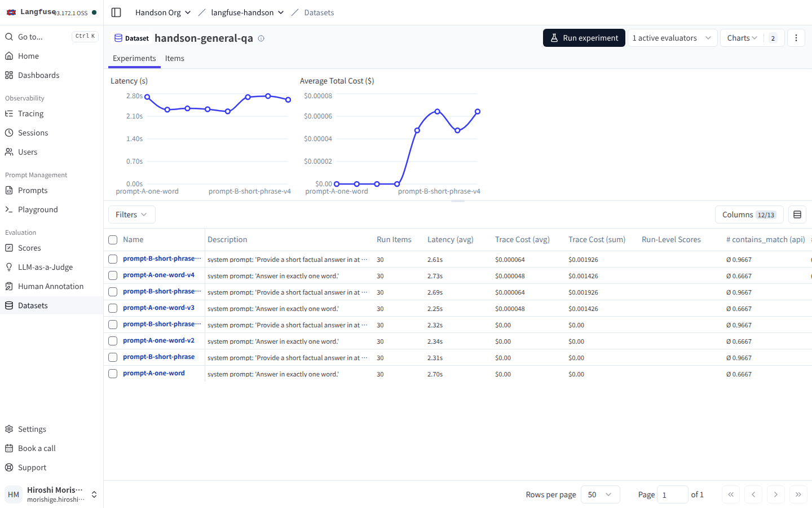Open Dashboards from the sidebar
Image resolution: width=812 pixels, height=508 pixels.
[51, 75]
